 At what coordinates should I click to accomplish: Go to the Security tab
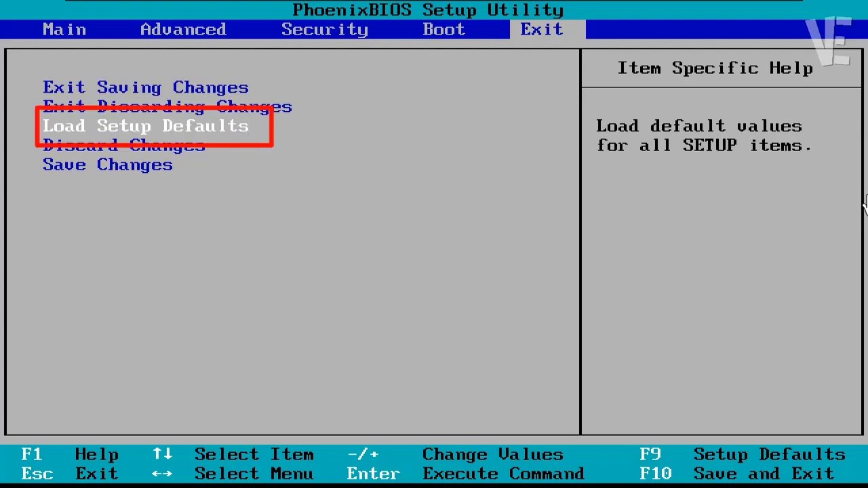pyautogui.click(x=325, y=29)
